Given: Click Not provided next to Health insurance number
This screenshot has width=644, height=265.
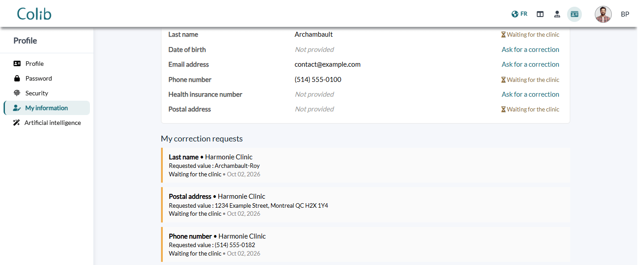Looking at the screenshot, I should [314, 94].
